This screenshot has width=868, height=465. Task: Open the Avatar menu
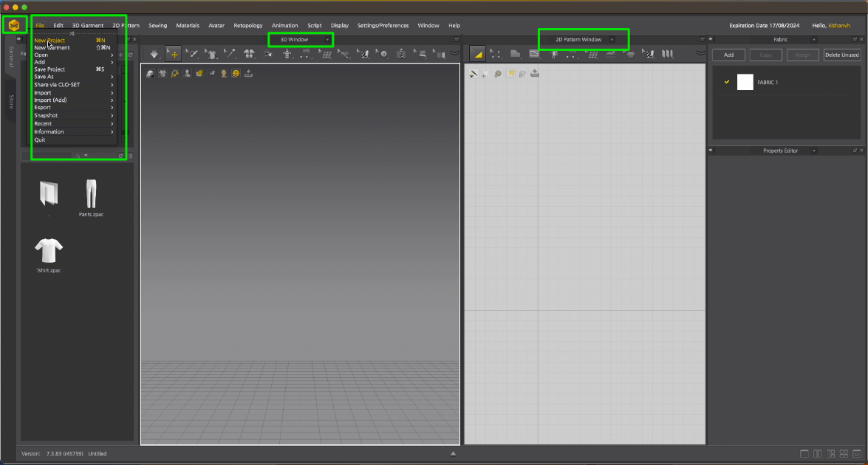(x=216, y=25)
